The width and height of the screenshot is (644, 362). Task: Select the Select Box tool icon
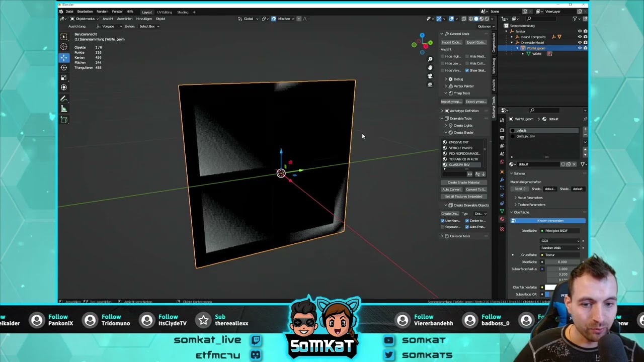coord(64,37)
